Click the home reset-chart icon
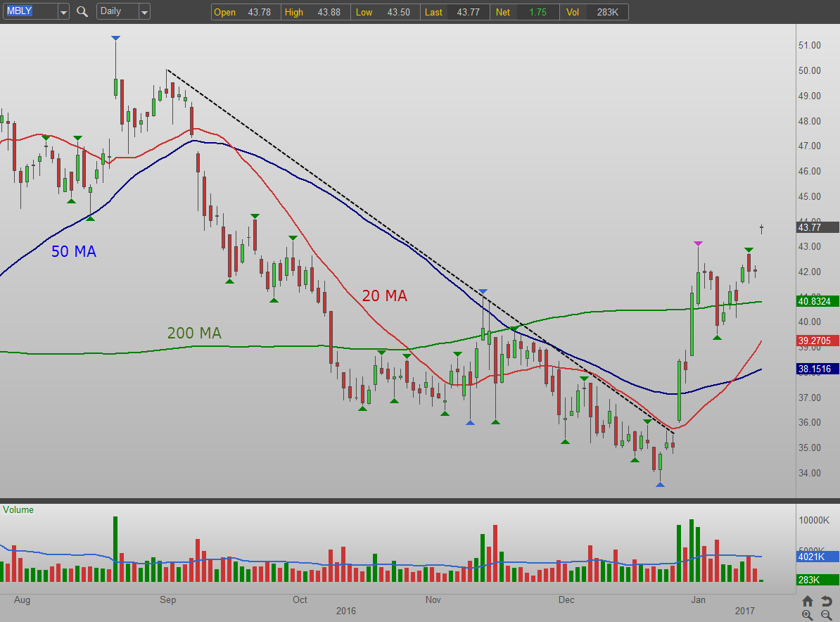 click(x=808, y=601)
